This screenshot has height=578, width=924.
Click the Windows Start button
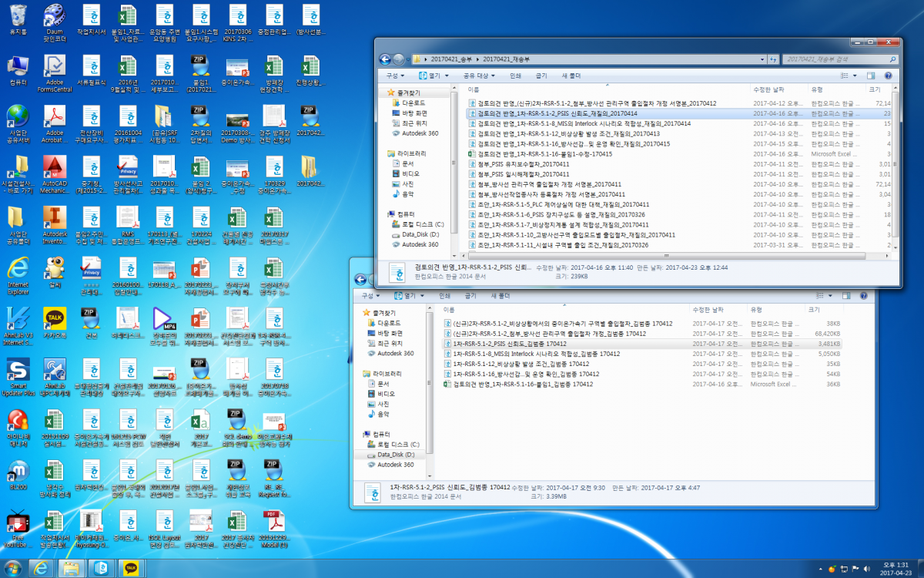point(13,567)
